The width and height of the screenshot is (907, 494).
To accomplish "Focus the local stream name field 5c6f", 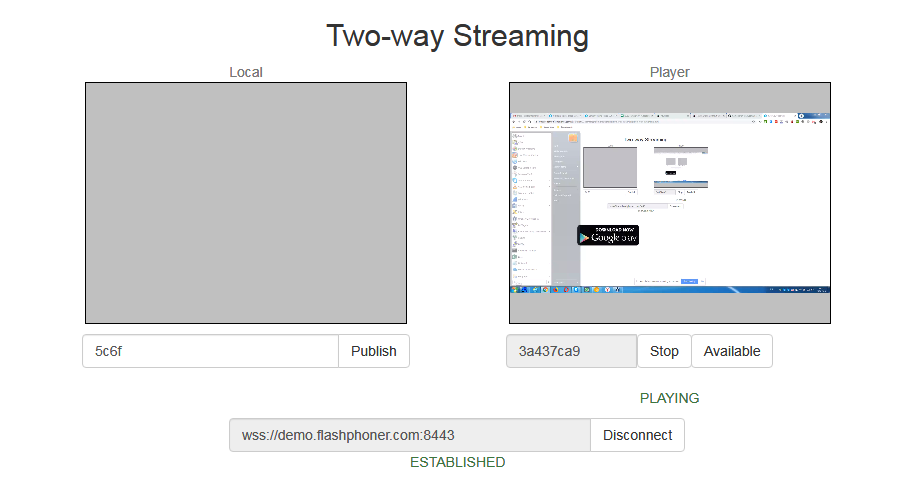I will tap(210, 351).
